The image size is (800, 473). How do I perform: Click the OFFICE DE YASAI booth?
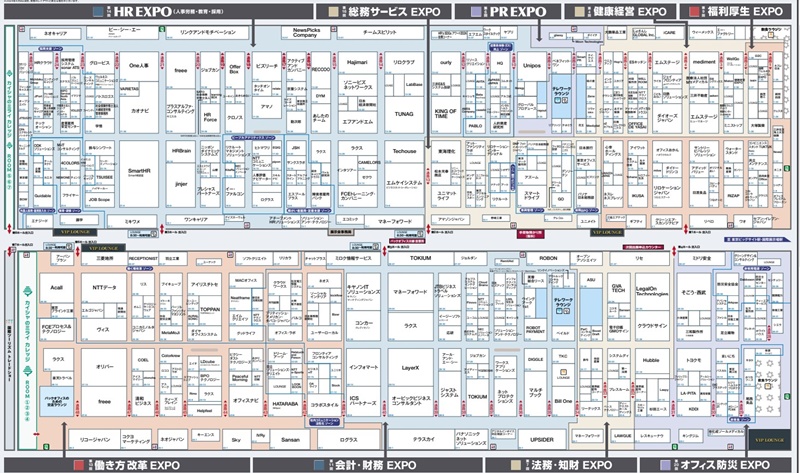click(636, 126)
